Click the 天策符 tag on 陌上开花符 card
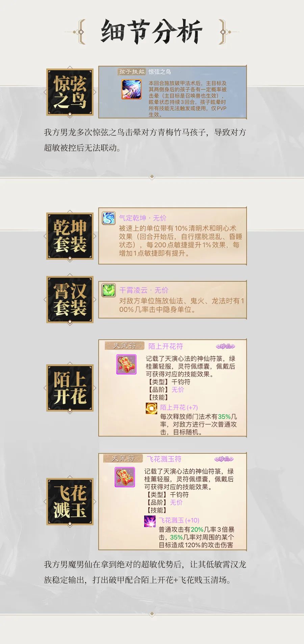The height and width of the screenshot is (644, 304). click(125, 346)
